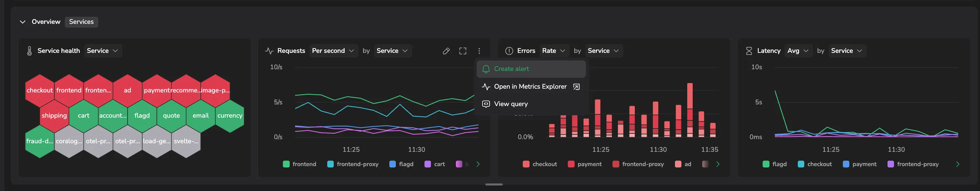Click the checkout hexagon in Service health
The width and height of the screenshot is (980, 191).
40,90
